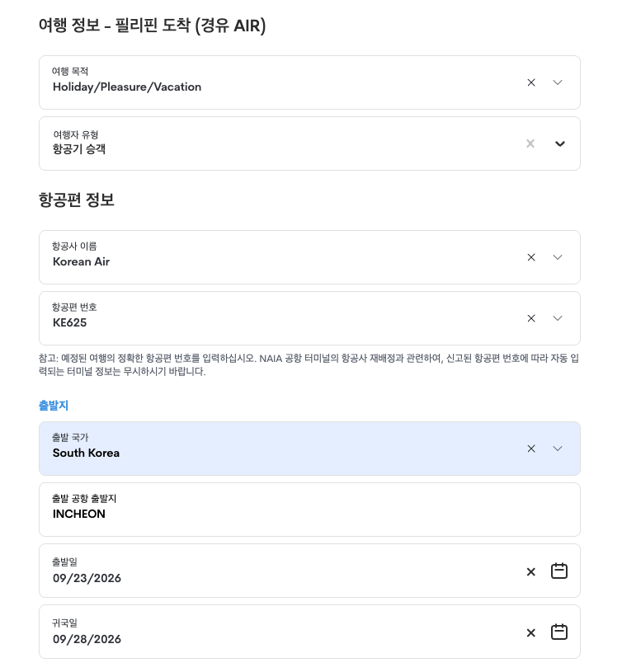The height and width of the screenshot is (672, 622).
Task: Clear the 여행 목적 Holiday/Pleasure/Vacation selection
Action: click(531, 82)
